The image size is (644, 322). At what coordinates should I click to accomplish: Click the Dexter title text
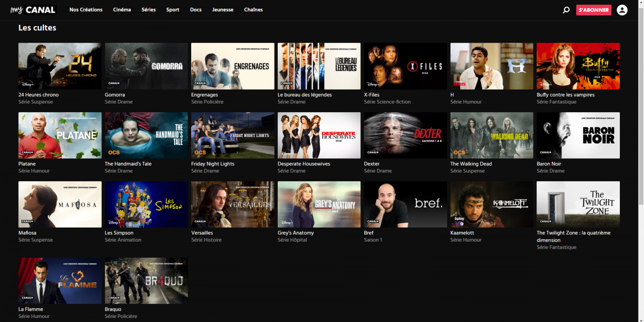pyautogui.click(x=372, y=164)
